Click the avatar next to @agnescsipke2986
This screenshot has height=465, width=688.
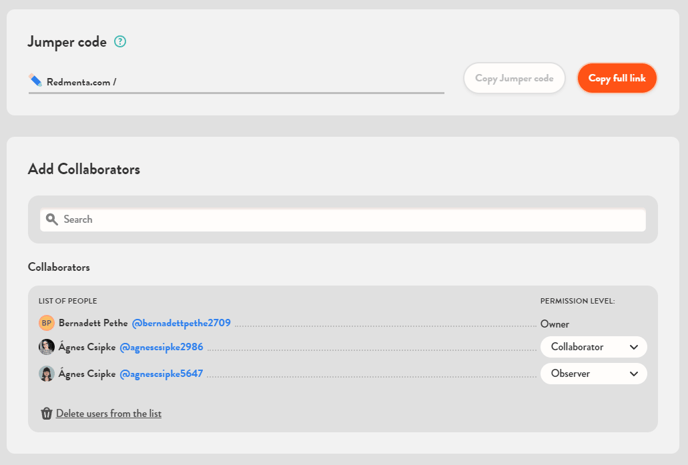tap(46, 347)
